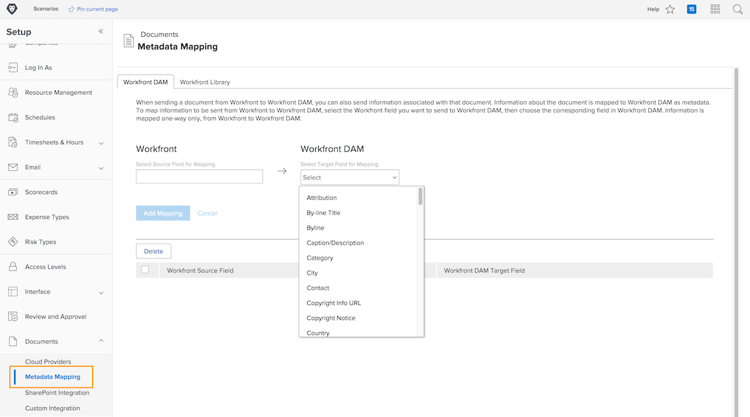Open the apps grid menu icon
Viewport: 750px width, 417px height.
pos(715,9)
